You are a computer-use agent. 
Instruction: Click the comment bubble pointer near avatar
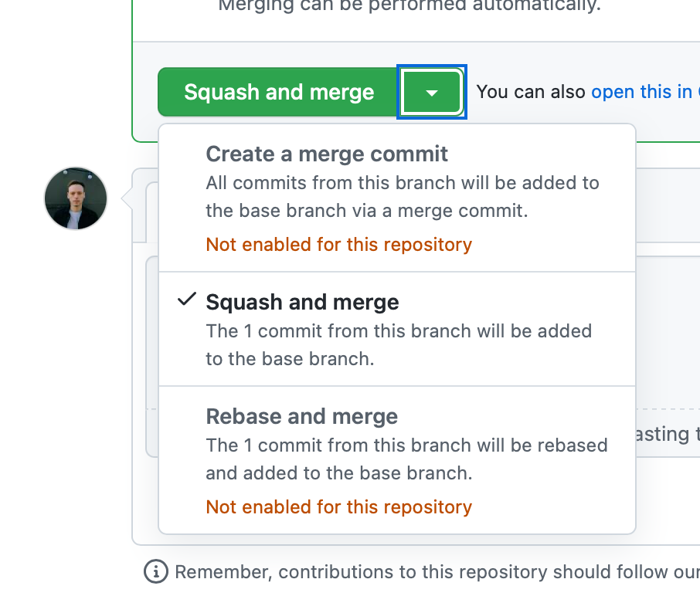(x=127, y=198)
